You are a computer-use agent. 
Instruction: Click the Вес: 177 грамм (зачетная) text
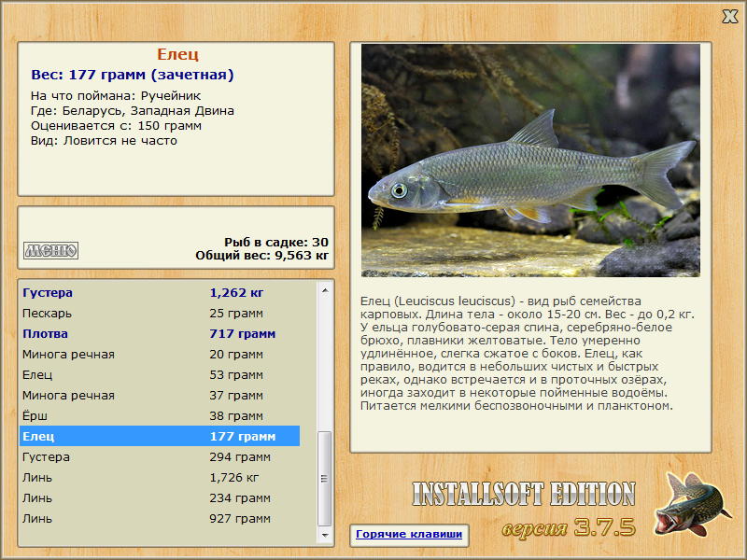[x=133, y=75]
